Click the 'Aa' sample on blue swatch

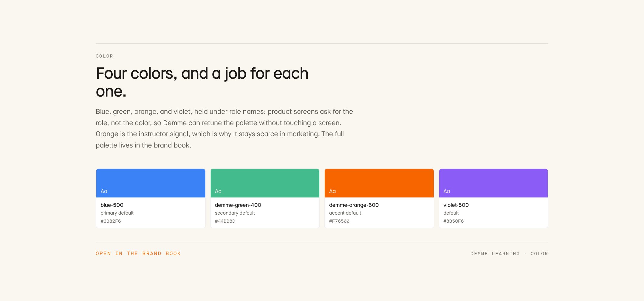[104, 191]
